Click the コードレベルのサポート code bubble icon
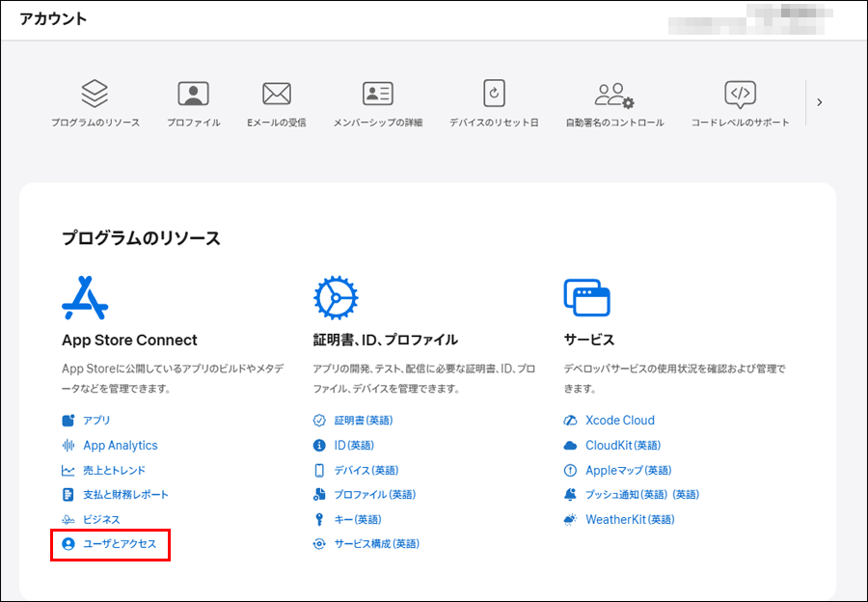The width and height of the screenshot is (868, 602). click(x=740, y=95)
